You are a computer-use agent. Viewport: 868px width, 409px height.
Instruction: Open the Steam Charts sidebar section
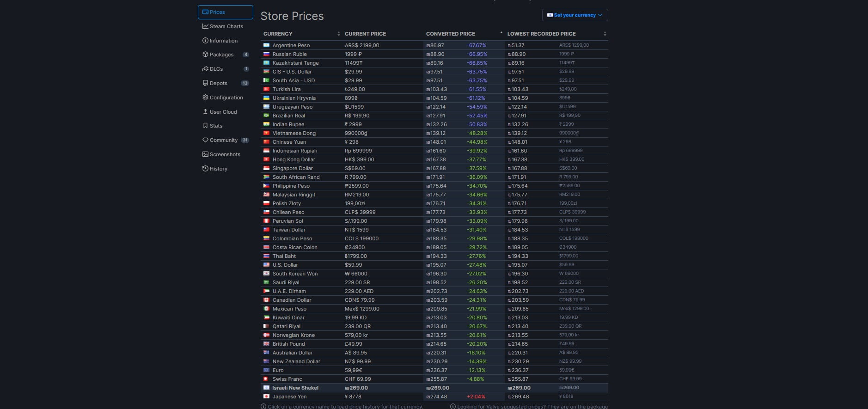click(226, 26)
